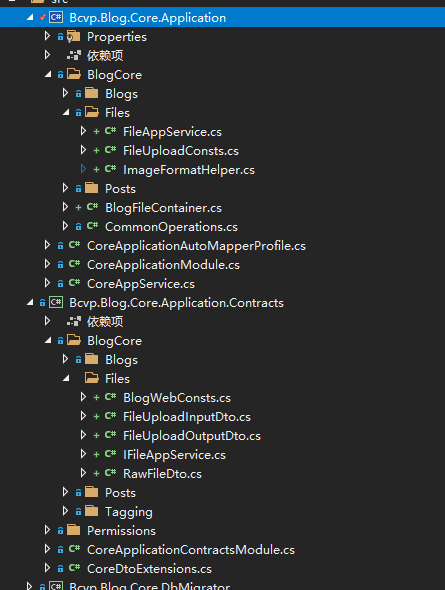Select CommonOperations.cs file
The height and width of the screenshot is (590, 445).
171,227
